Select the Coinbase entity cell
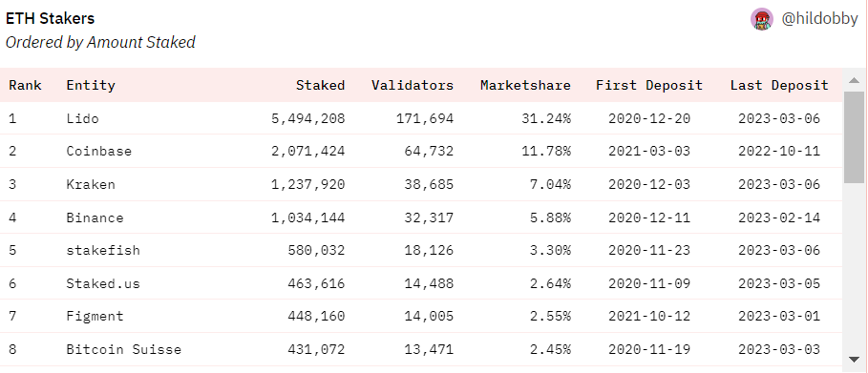The width and height of the screenshot is (868, 373). click(99, 151)
